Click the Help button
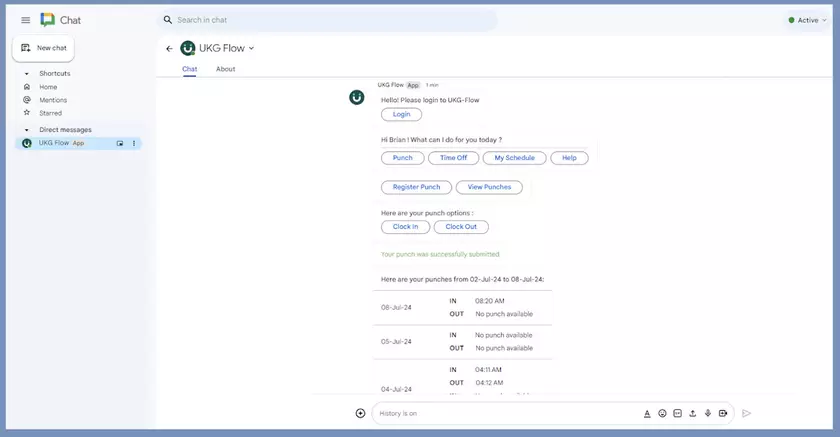The image size is (840, 437). point(569,158)
